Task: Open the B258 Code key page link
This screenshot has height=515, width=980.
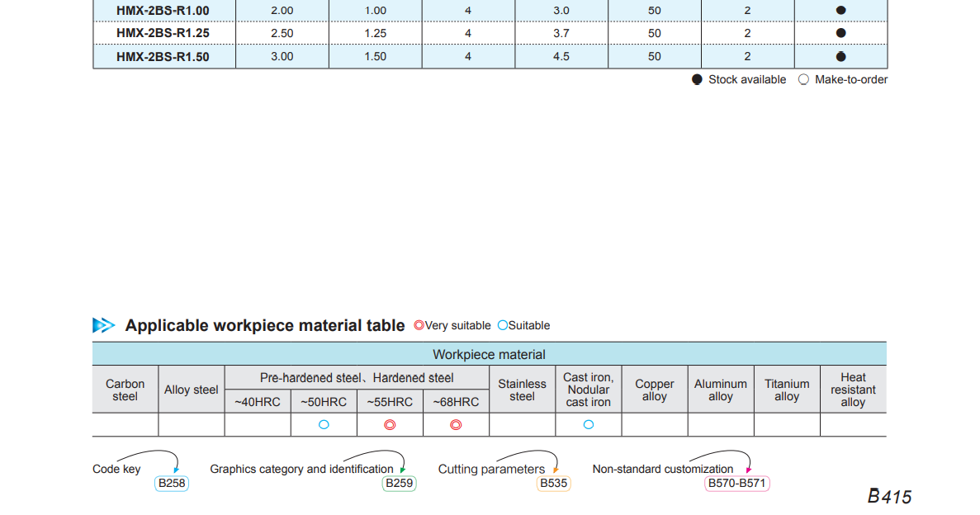Action: click(x=171, y=483)
